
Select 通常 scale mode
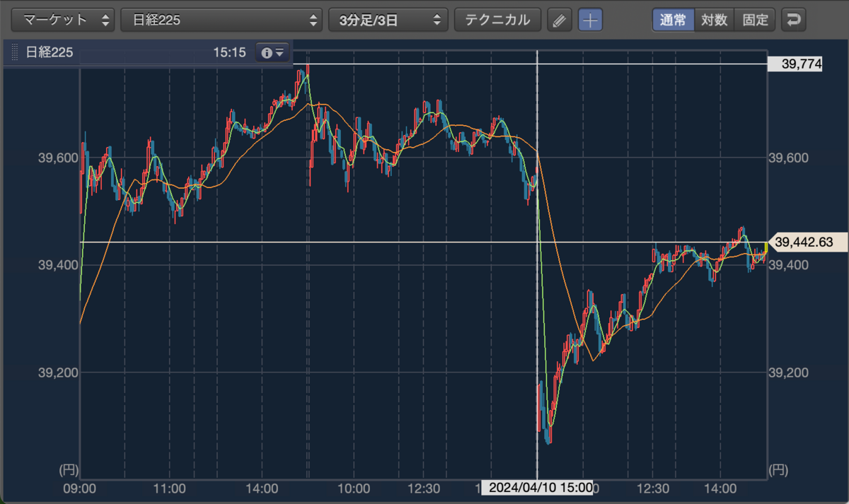673,20
